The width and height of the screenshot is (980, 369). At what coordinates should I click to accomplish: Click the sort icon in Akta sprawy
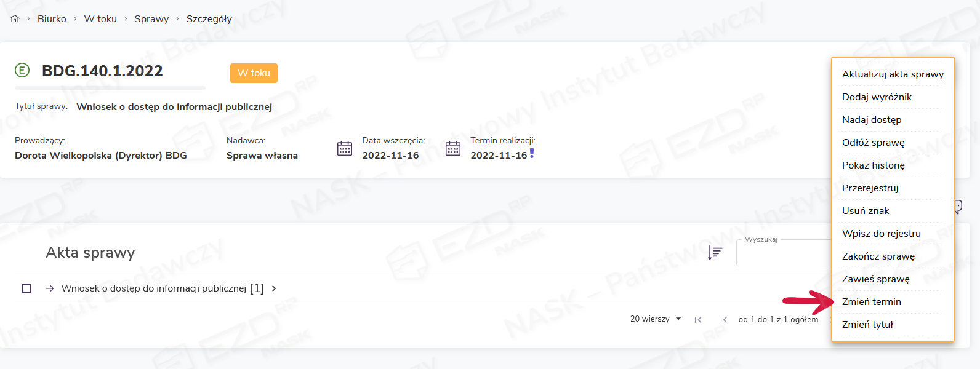(x=715, y=252)
